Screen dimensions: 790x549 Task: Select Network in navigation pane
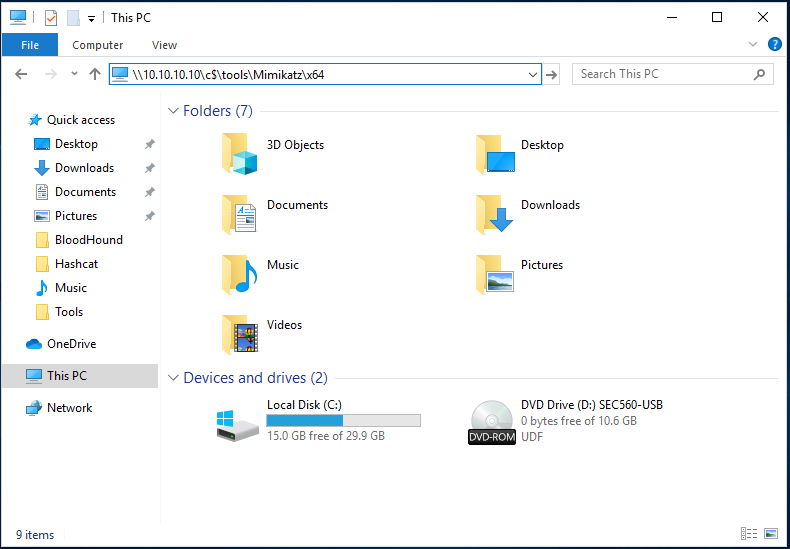click(69, 408)
